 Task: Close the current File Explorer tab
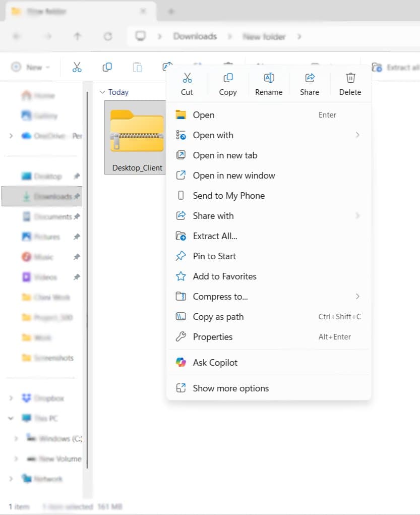[x=143, y=11]
